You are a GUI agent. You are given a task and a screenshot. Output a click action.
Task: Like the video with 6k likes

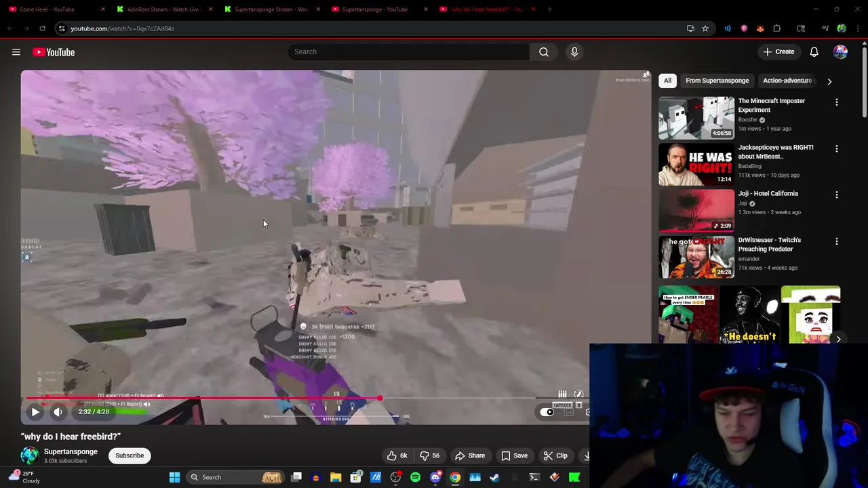pos(397,455)
